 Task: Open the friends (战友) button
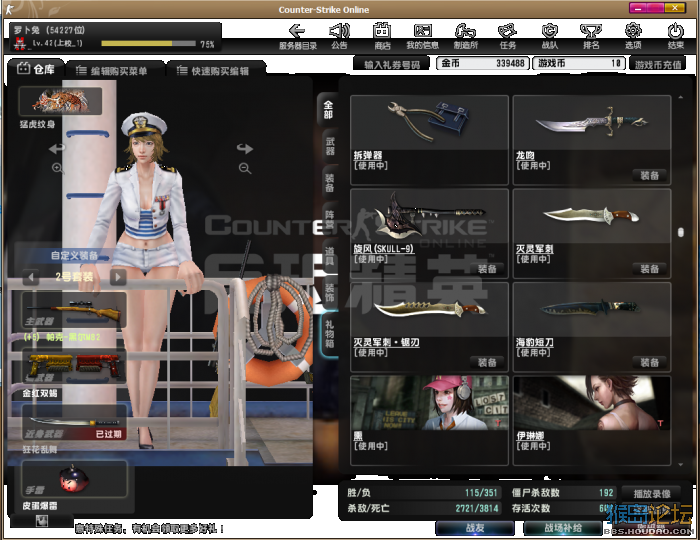(475, 528)
